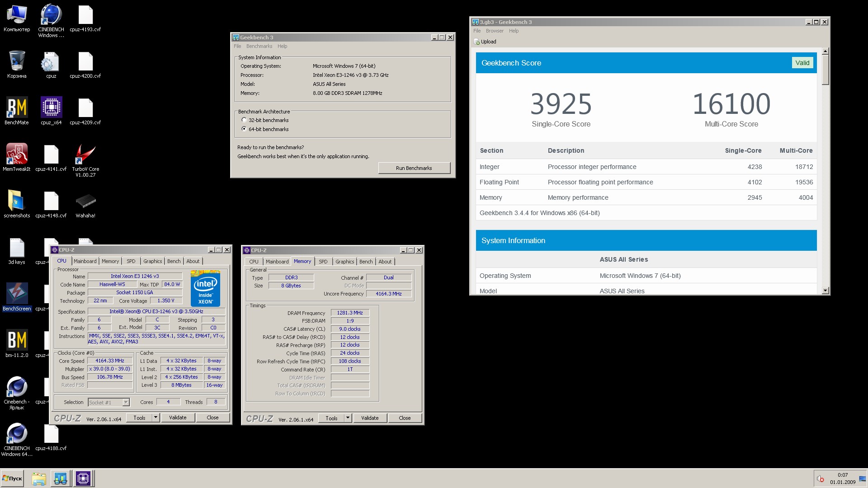Viewport: 868px width, 488px height.
Task: Click the DRAM Frequency field 1281.3 MHz
Action: click(350, 313)
